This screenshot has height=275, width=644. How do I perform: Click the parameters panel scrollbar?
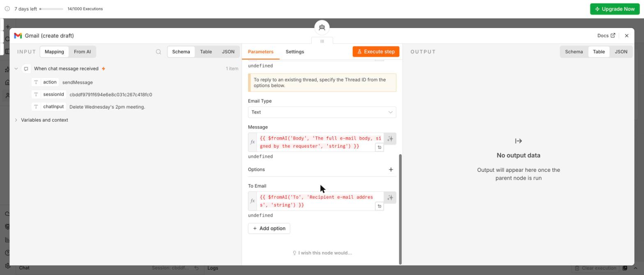click(400, 209)
